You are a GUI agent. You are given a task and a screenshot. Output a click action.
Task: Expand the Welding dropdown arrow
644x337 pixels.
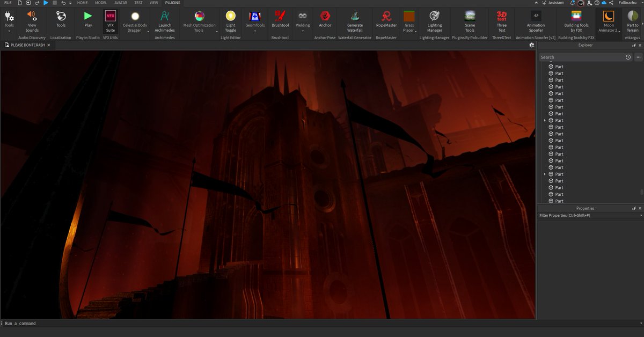(x=303, y=31)
